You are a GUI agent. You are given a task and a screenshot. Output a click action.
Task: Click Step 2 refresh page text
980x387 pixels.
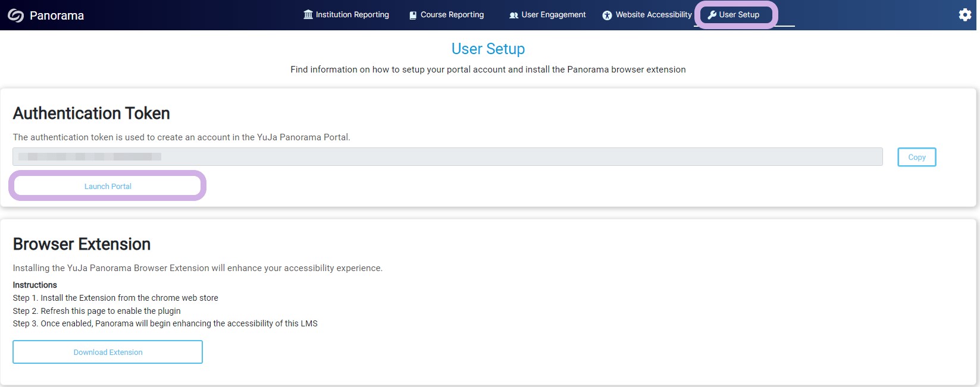click(x=96, y=311)
